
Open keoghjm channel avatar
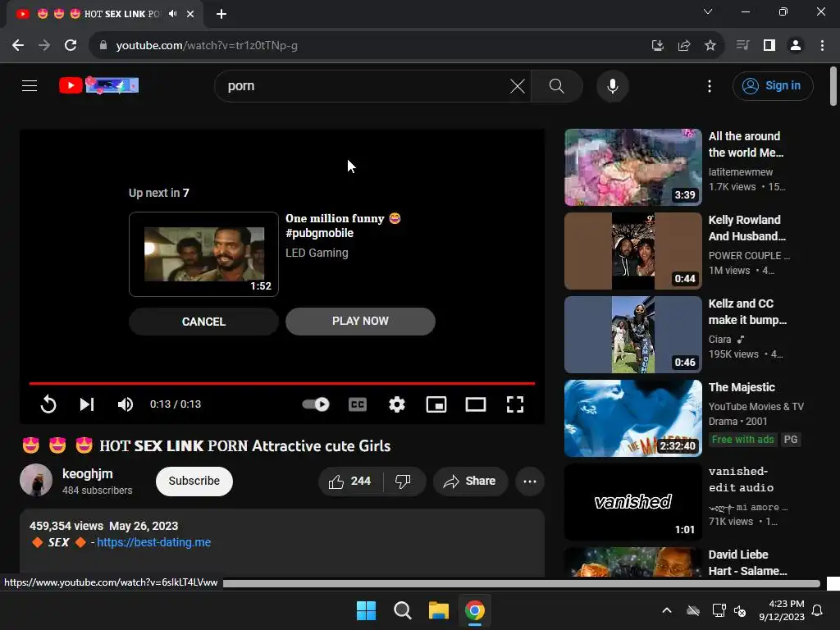tap(36, 480)
